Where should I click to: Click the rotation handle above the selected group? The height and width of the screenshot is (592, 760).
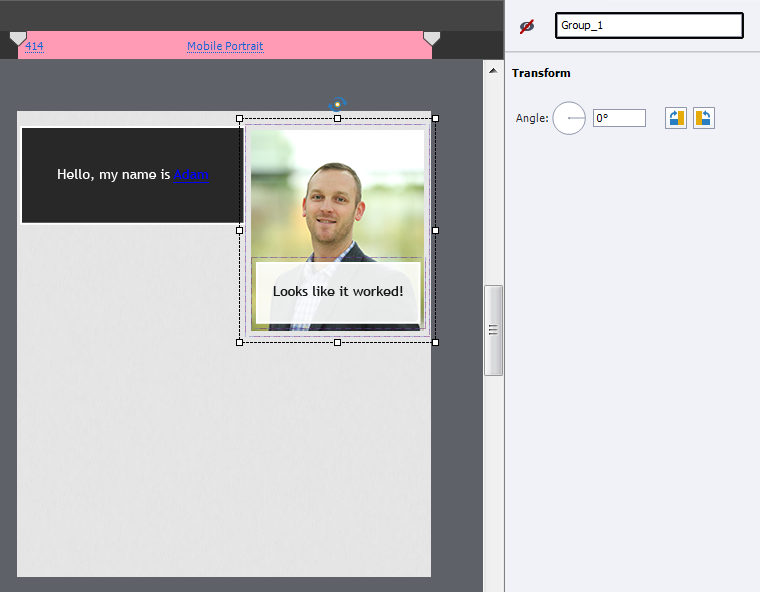click(338, 103)
